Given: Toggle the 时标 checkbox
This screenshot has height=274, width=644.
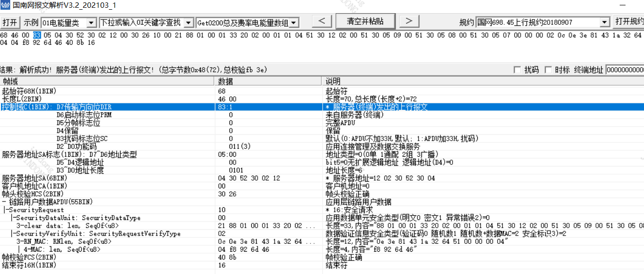Looking at the screenshot, I should click(548, 70).
